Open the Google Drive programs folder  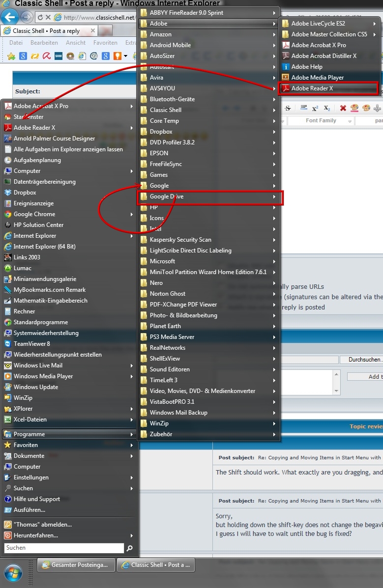click(209, 196)
